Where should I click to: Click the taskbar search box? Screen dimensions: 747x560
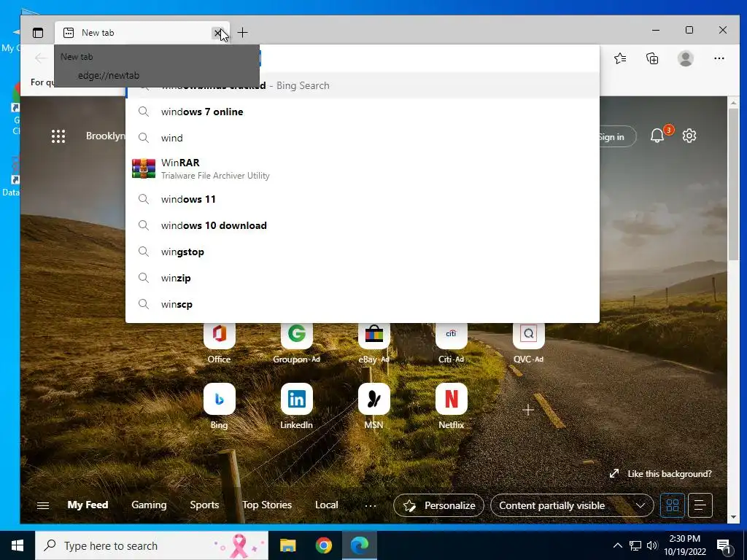point(152,545)
